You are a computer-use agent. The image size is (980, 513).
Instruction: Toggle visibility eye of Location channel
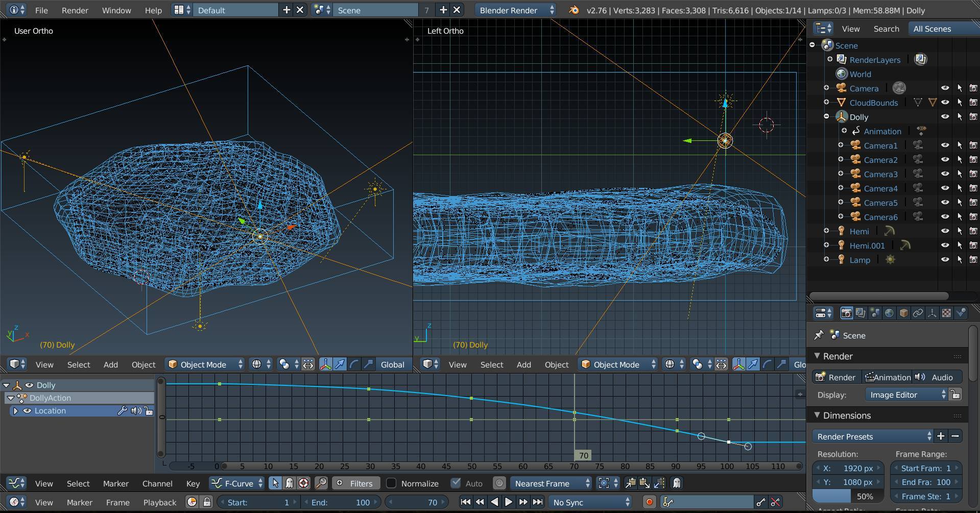coord(28,411)
